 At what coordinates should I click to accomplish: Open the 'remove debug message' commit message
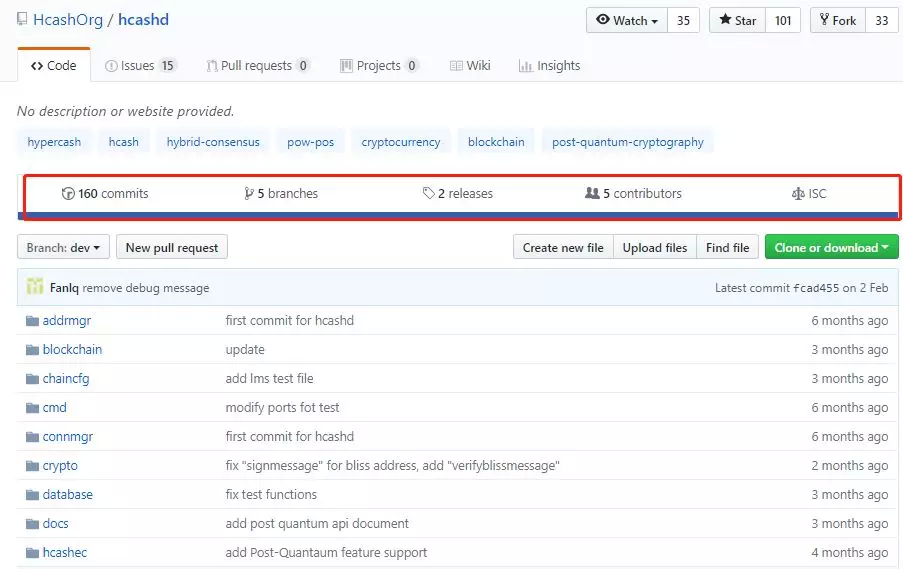[146, 287]
